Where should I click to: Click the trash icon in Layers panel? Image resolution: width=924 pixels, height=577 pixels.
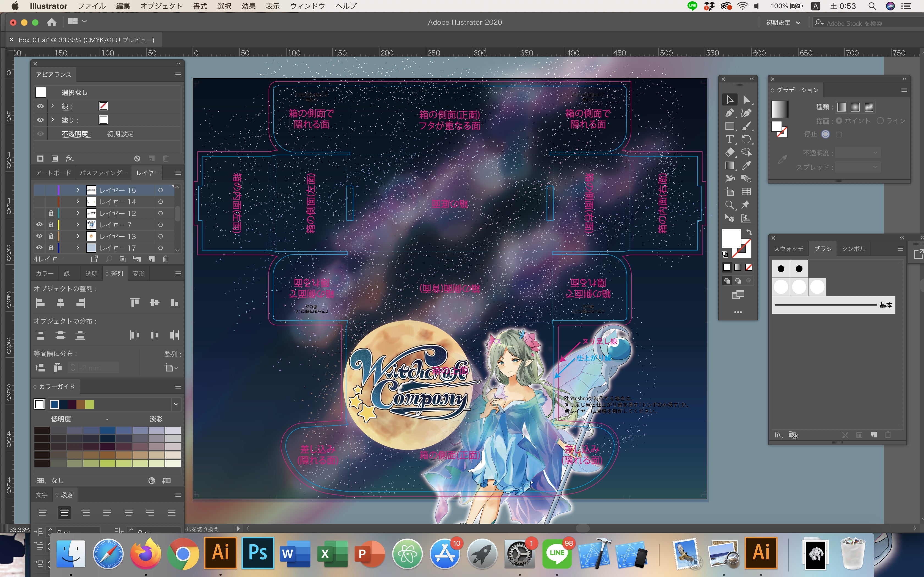166,259
